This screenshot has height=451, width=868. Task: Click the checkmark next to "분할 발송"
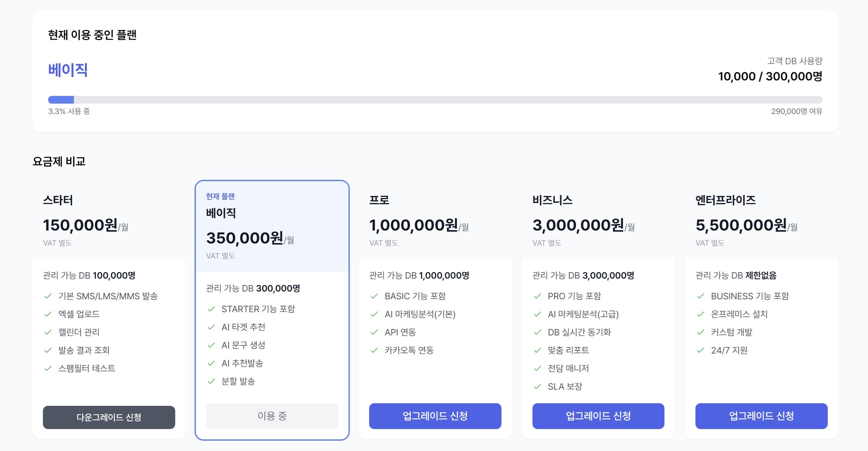pos(212,382)
